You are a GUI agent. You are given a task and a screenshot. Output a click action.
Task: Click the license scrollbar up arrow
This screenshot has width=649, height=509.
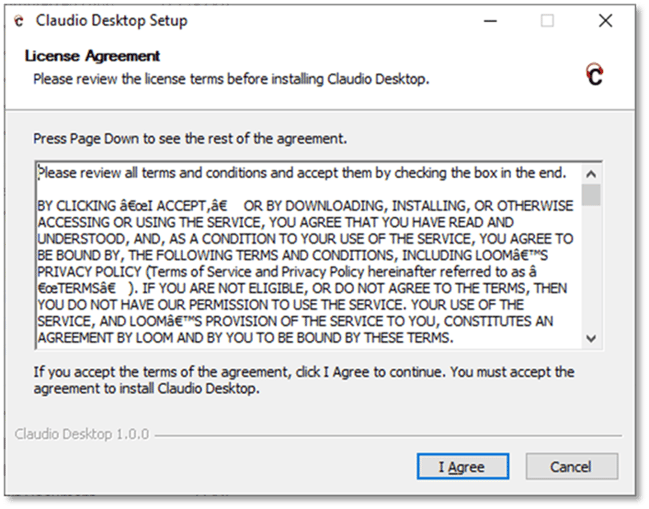(x=591, y=174)
